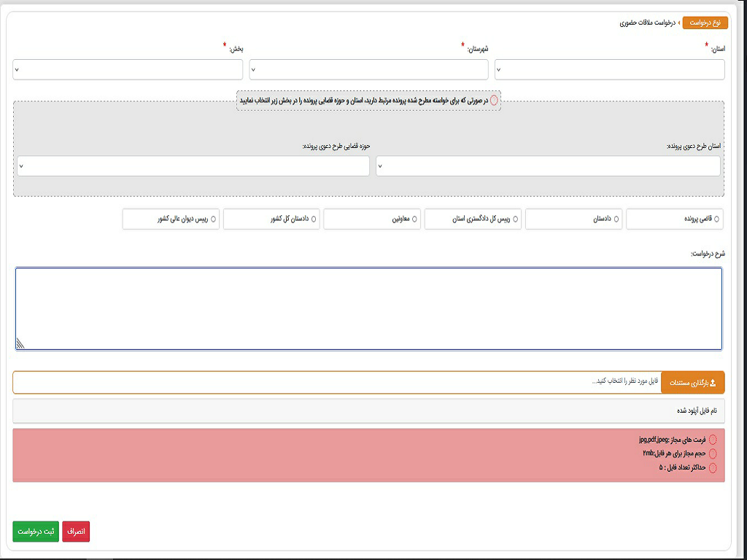Click the info icon beside the case notice text
This screenshot has width=747, height=560.
click(495, 100)
